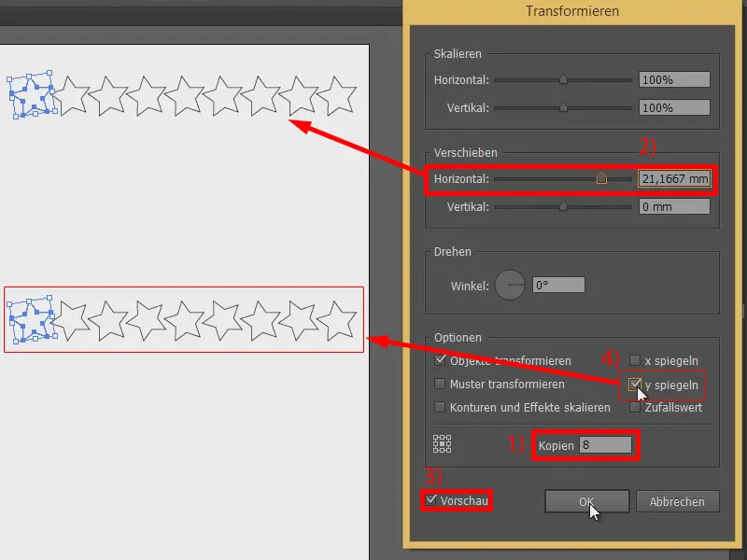This screenshot has width=747, height=560.
Task: Click the rotation angle dial
Action: tap(510, 285)
